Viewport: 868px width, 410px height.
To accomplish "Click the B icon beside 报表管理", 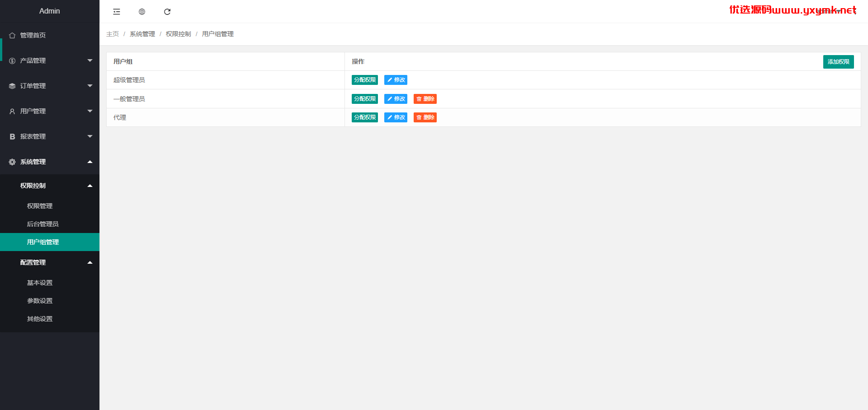I will (x=12, y=136).
